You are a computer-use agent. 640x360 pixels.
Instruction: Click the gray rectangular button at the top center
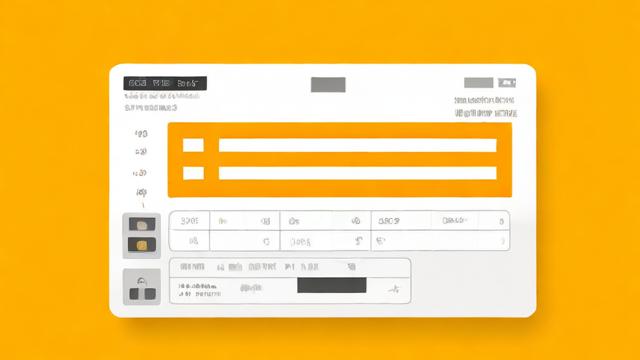pos(328,85)
